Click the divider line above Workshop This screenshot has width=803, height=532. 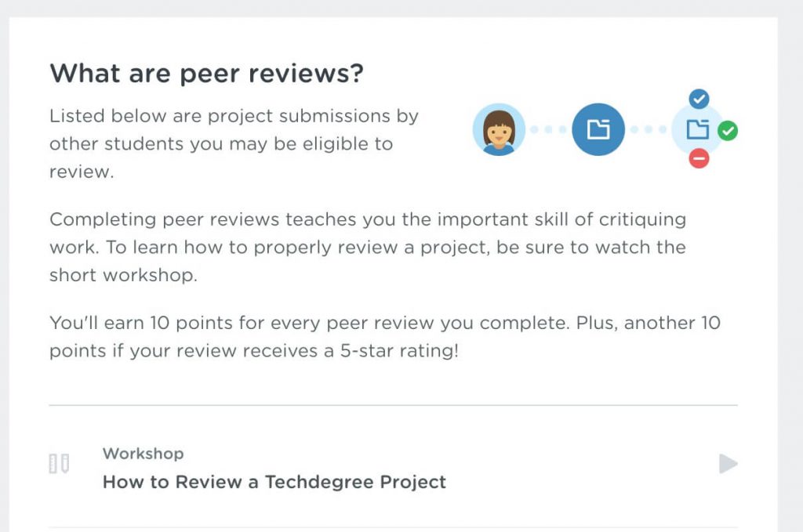394,405
